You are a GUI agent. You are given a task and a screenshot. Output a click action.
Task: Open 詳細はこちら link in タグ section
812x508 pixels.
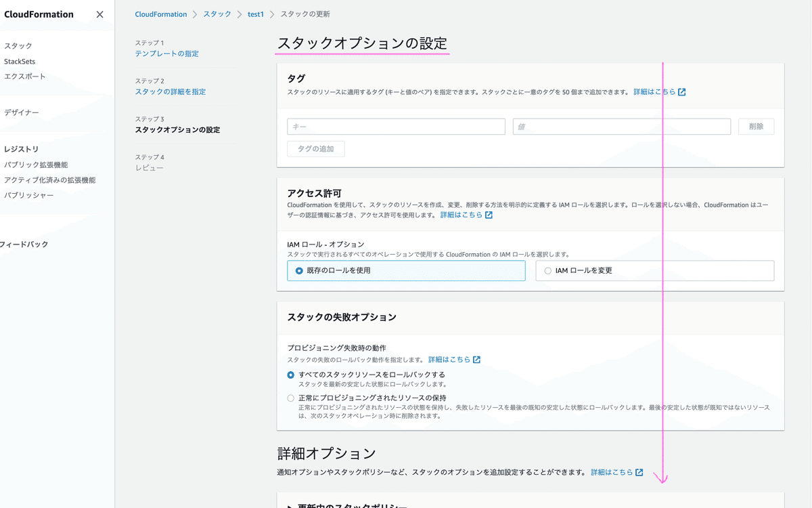point(654,91)
